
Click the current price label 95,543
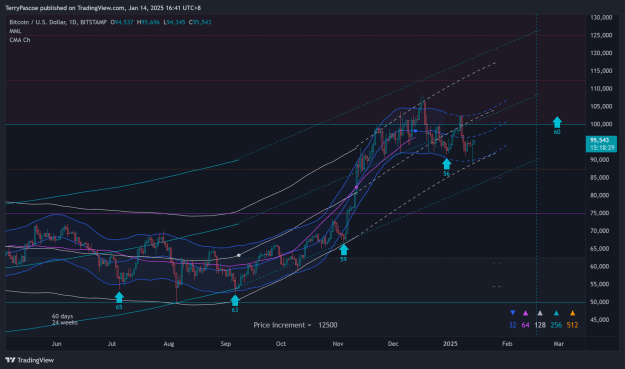pyautogui.click(x=601, y=144)
